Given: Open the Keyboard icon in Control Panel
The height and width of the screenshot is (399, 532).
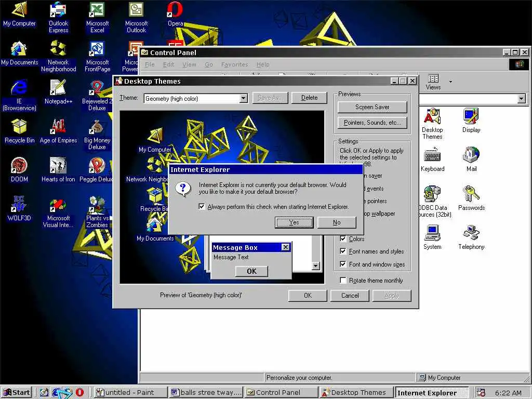Looking at the screenshot, I should (x=432, y=159).
